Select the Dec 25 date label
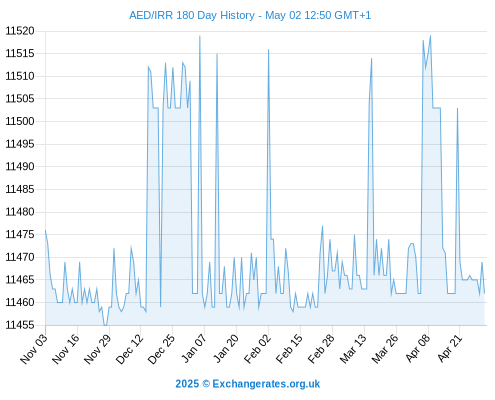The height and width of the screenshot is (400, 495). (x=161, y=348)
